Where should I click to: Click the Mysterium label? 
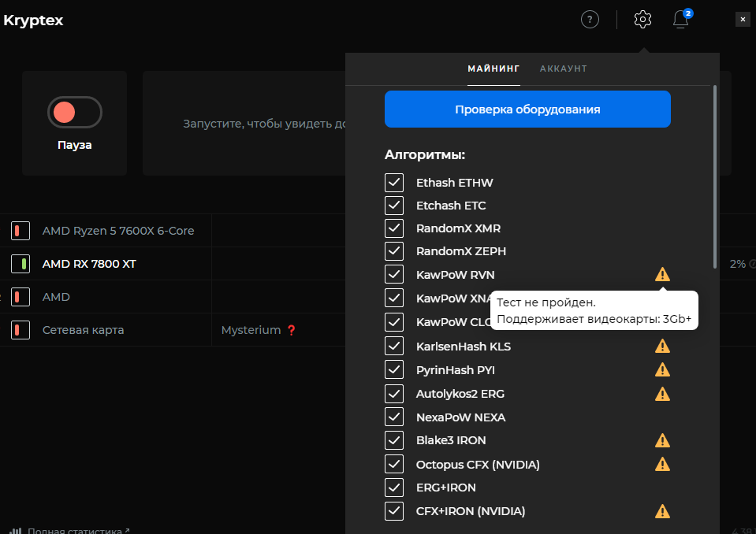[251, 330]
